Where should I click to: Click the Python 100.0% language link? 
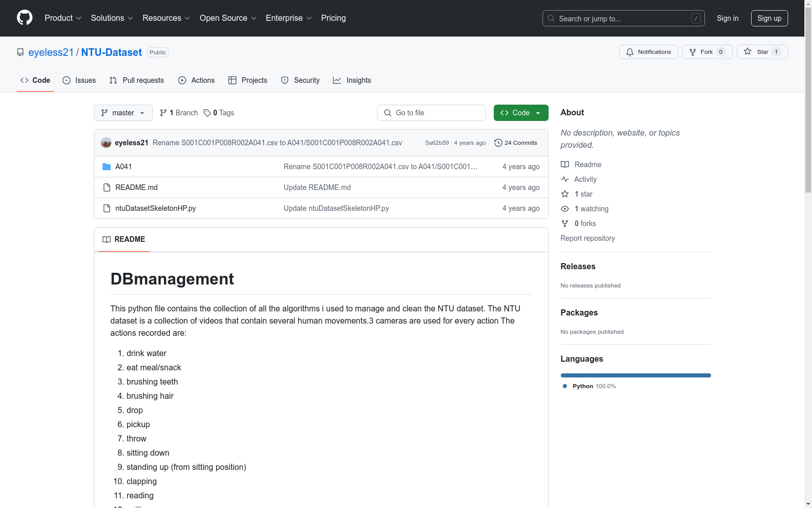pyautogui.click(x=589, y=386)
